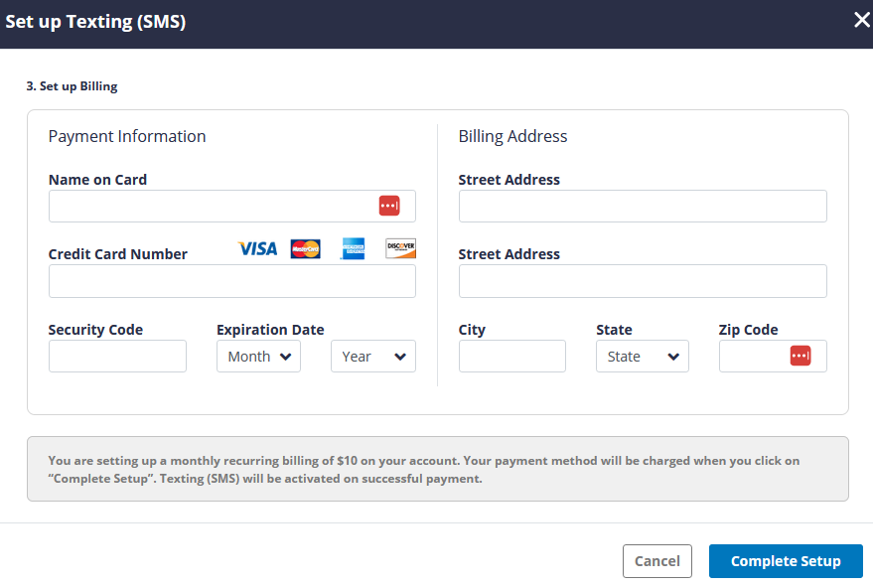
Task: Click the City input field
Action: point(511,357)
